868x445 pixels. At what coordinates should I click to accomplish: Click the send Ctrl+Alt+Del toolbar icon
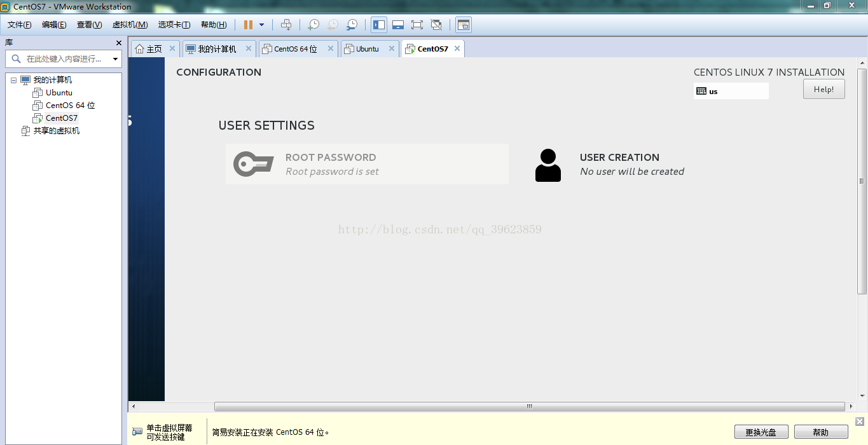pyautogui.click(x=286, y=25)
